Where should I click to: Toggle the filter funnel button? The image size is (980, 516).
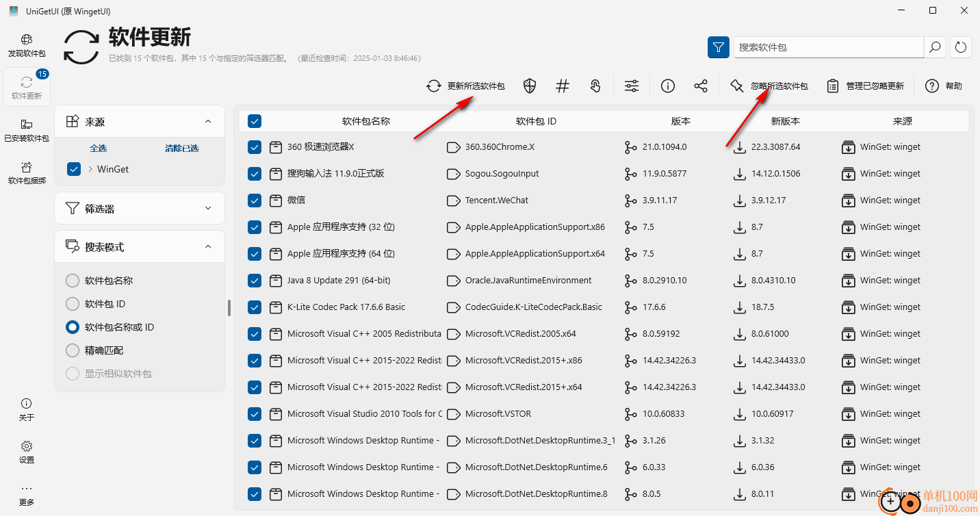[x=718, y=47]
